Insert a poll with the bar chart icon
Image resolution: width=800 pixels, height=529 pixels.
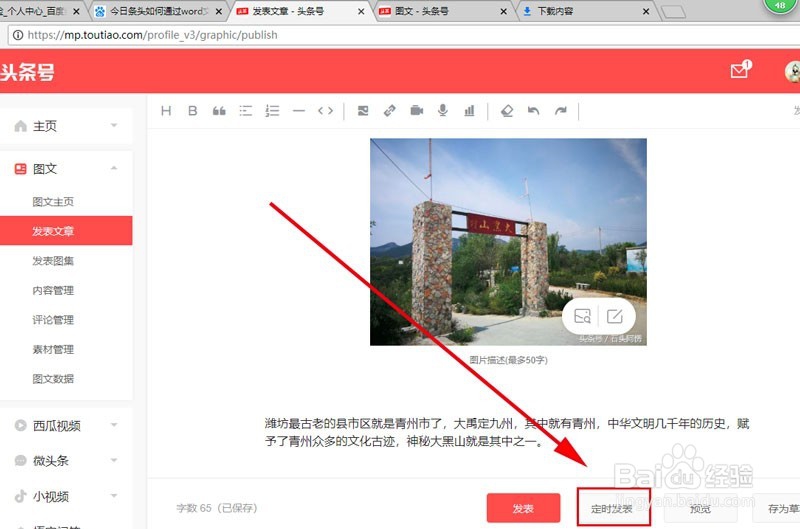pyautogui.click(x=469, y=111)
